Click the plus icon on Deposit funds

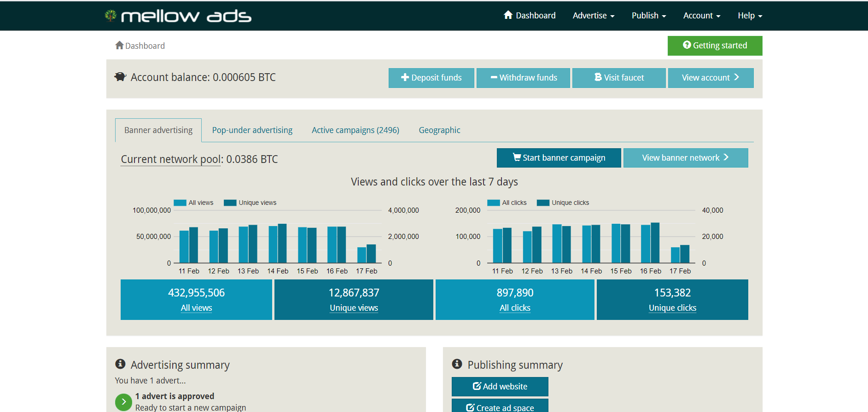point(405,77)
